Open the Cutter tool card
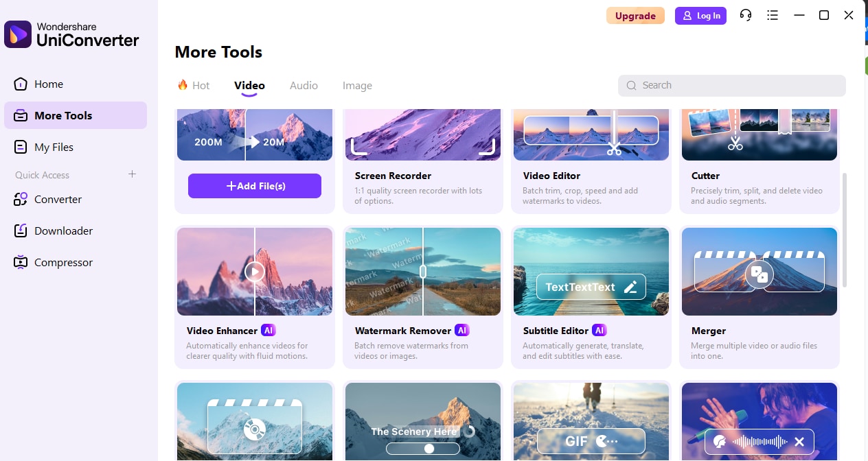This screenshot has height=461, width=868. 759,161
